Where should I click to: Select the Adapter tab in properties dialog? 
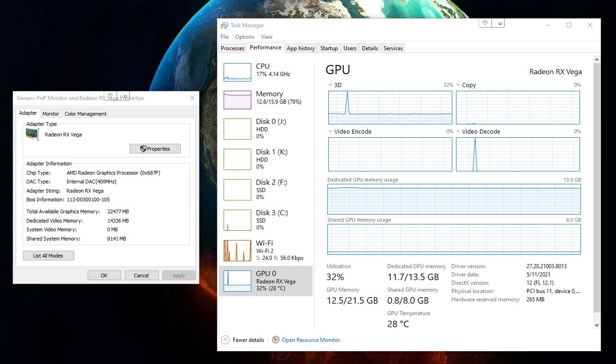[28, 113]
